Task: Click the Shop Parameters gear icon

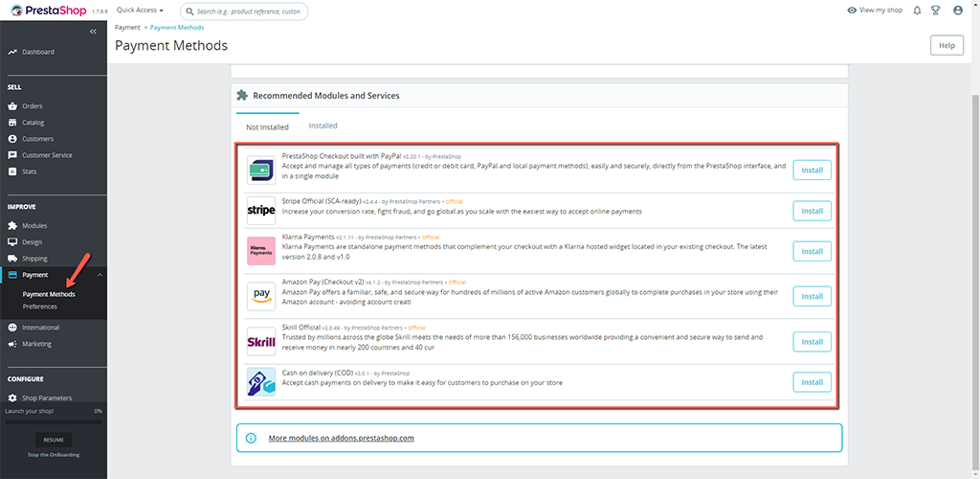Action: pyautogui.click(x=12, y=398)
